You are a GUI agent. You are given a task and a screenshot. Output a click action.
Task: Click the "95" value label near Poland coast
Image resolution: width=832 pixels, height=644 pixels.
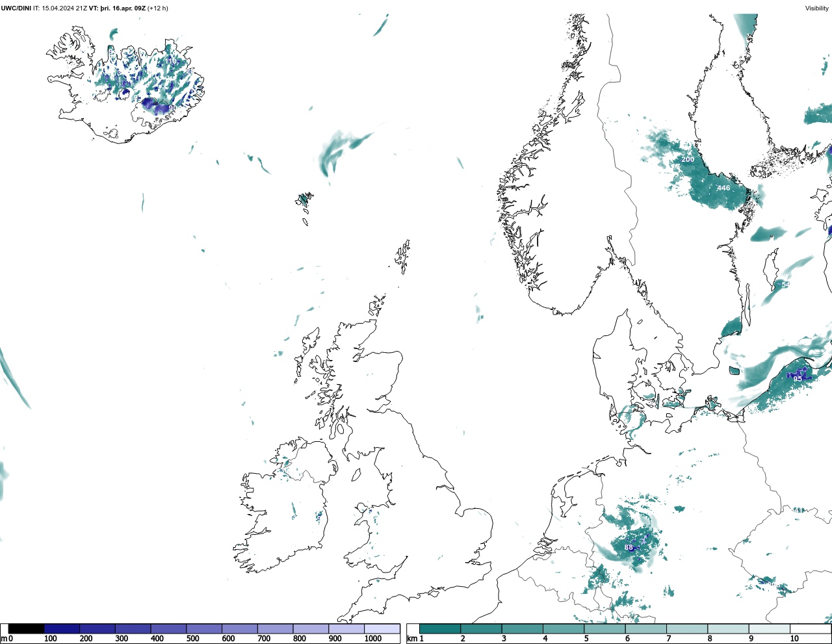pyautogui.click(x=798, y=379)
